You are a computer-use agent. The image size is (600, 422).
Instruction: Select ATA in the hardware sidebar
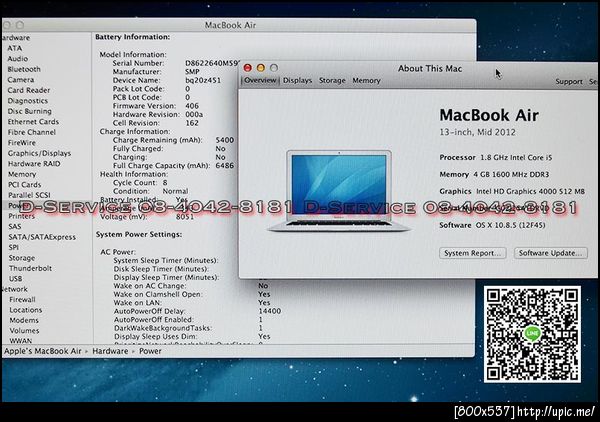(15, 48)
